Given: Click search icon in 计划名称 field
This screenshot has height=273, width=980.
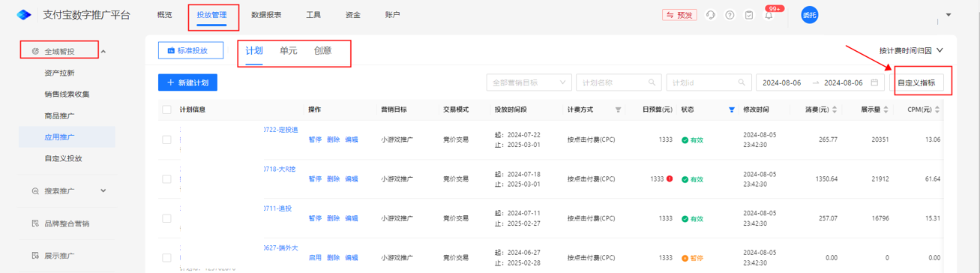Looking at the screenshot, I should click(x=652, y=82).
